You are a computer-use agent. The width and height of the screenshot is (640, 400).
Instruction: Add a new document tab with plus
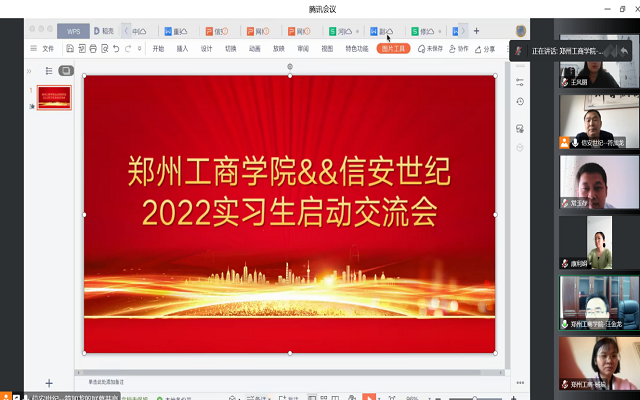click(x=476, y=31)
